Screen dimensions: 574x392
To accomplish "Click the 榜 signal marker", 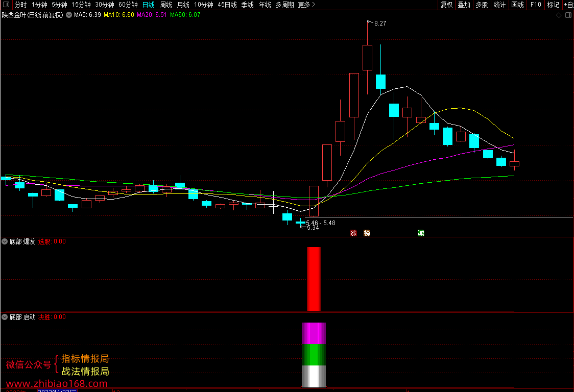I will coord(367,233).
